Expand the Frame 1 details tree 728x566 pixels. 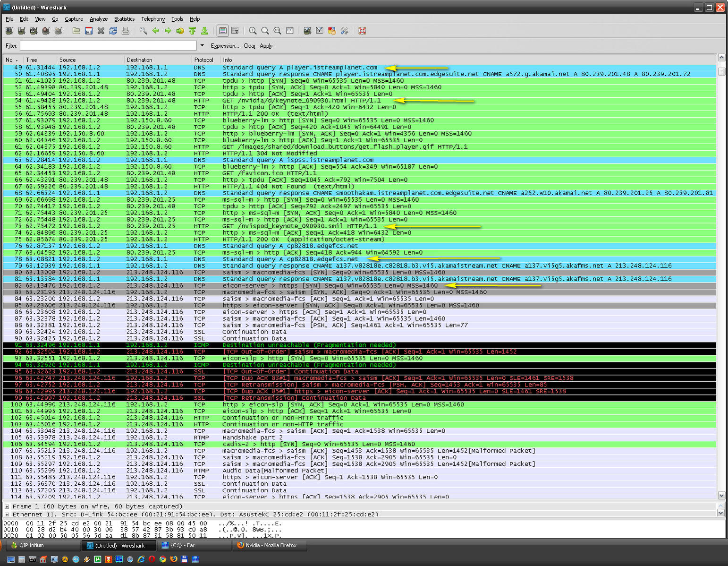point(7,506)
